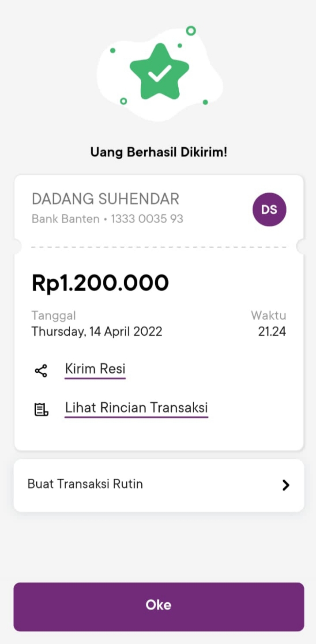Viewport: 316px width, 644px height.
Task: Expand Buat Transaksi Rutin with the chevron arrow
Action: 286,485
